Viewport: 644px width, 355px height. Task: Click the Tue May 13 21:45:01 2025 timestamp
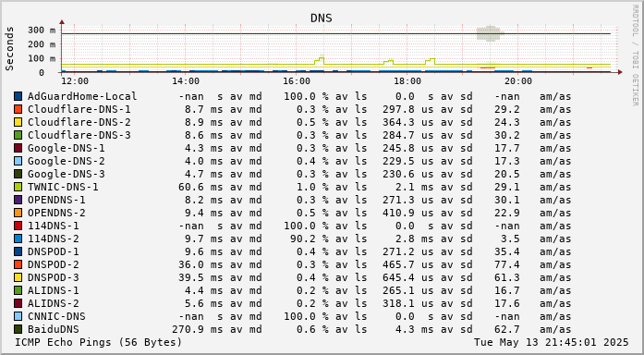[552, 342]
